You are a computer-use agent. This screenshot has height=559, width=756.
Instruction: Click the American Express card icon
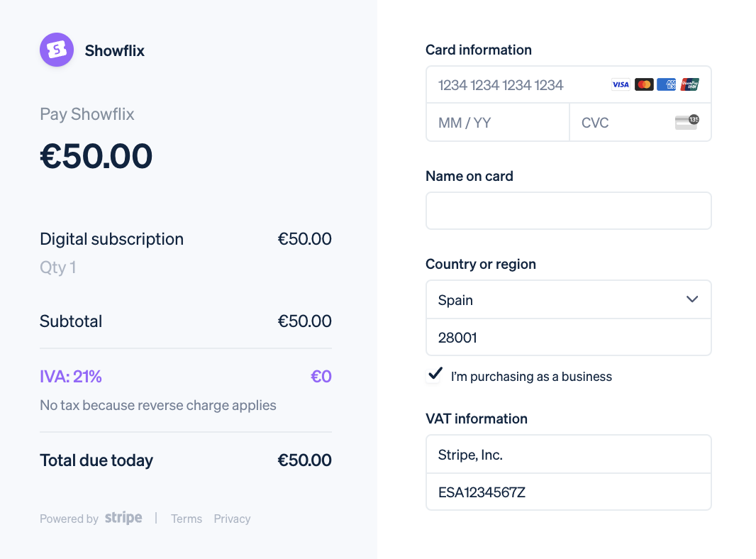pyautogui.click(x=667, y=85)
